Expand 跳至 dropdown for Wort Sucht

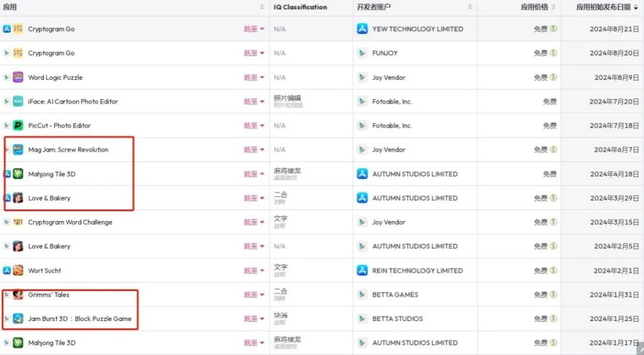click(254, 270)
